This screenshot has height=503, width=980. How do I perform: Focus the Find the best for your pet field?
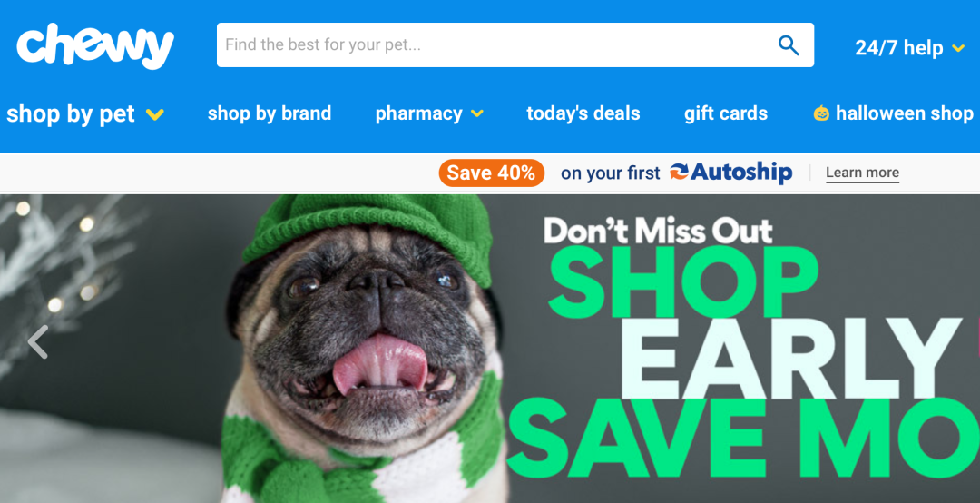(515, 45)
